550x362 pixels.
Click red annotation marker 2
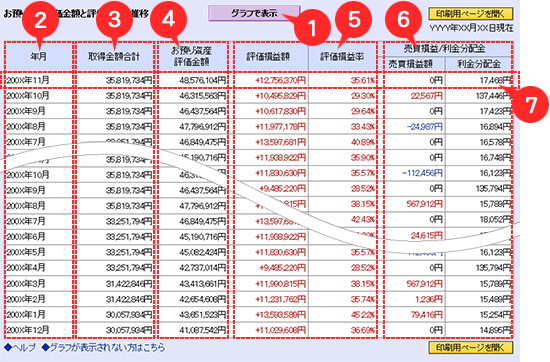pyautogui.click(x=40, y=20)
